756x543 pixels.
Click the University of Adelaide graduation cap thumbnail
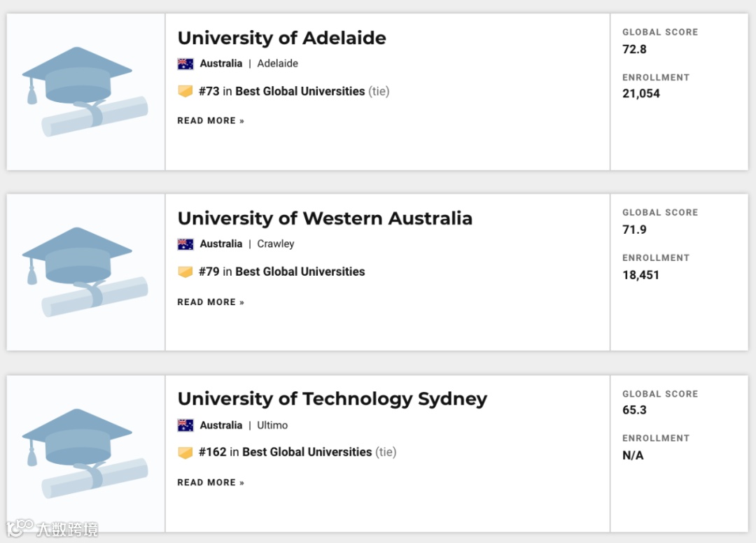tap(85, 92)
